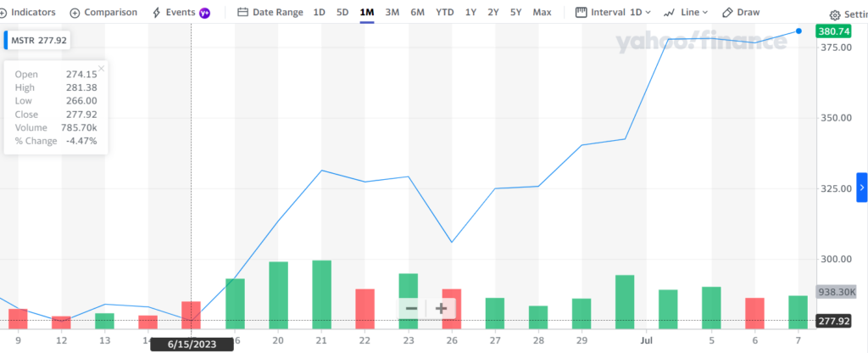The width and height of the screenshot is (868, 353).
Task: Open chart Settings via the gear icon
Action: click(x=834, y=15)
